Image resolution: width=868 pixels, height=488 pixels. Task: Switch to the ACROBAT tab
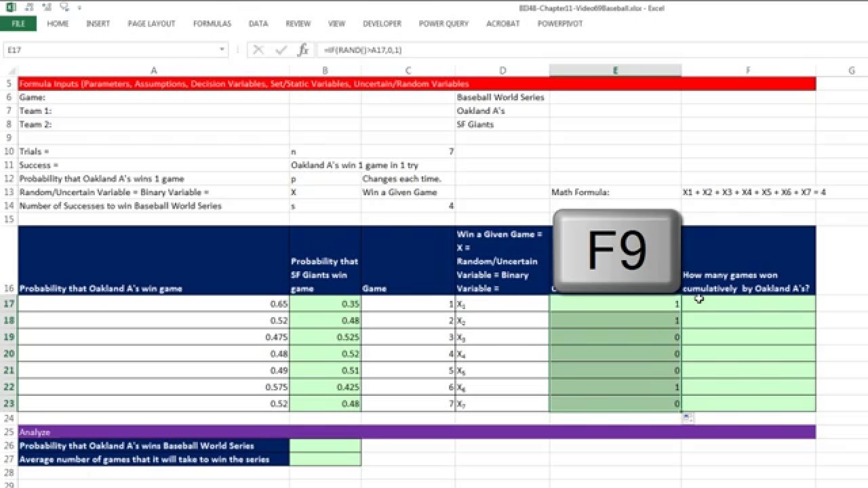502,24
